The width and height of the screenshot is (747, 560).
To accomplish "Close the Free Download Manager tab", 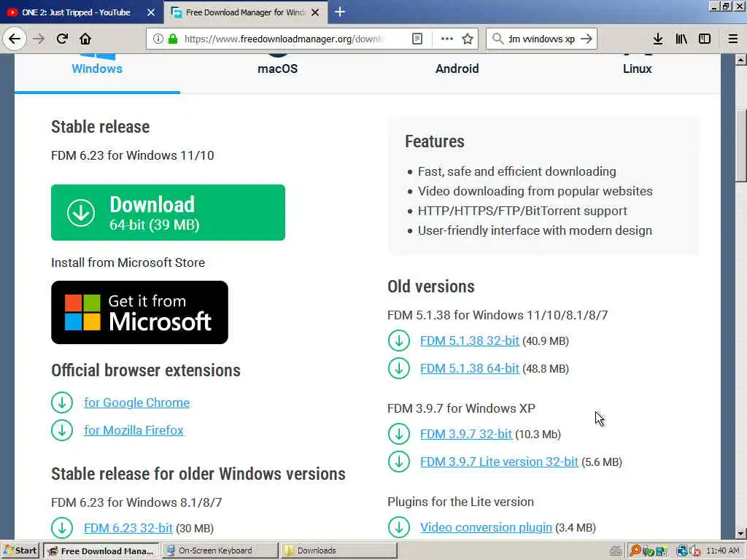I will click(315, 12).
